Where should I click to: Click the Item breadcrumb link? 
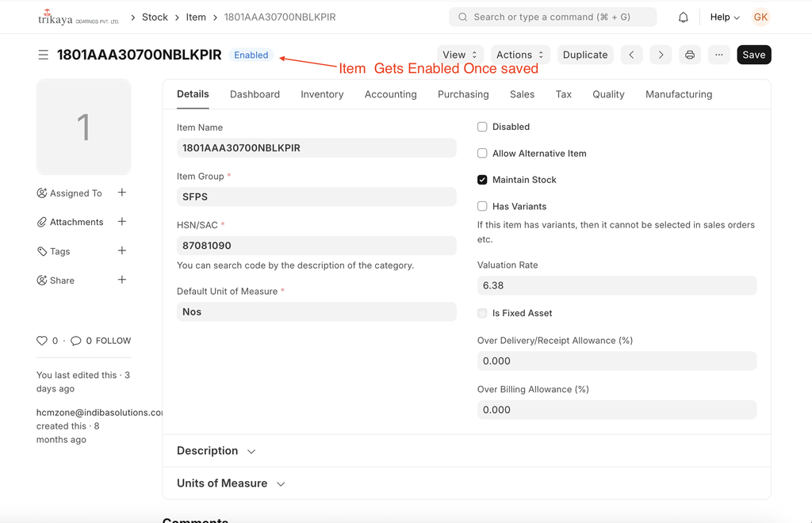pos(196,17)
